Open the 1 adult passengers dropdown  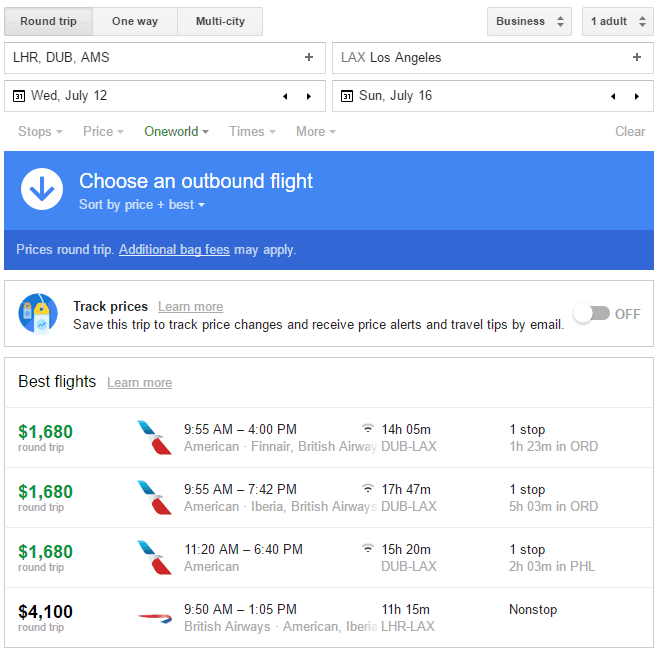pos(618,21)
